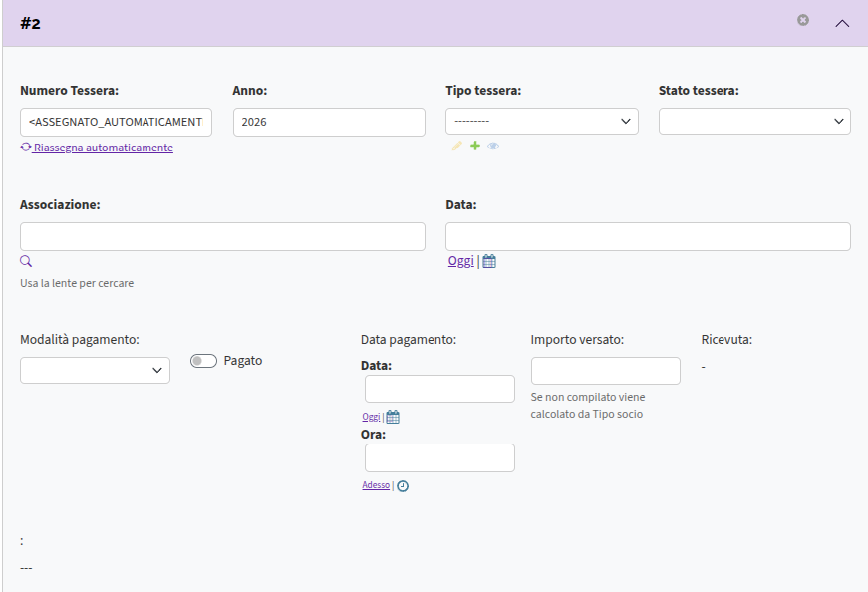This screenshot has height=592, width=868.
Task: Click the Anno field showing 2026
Action: pyautogui.click(x=329, y=122)
